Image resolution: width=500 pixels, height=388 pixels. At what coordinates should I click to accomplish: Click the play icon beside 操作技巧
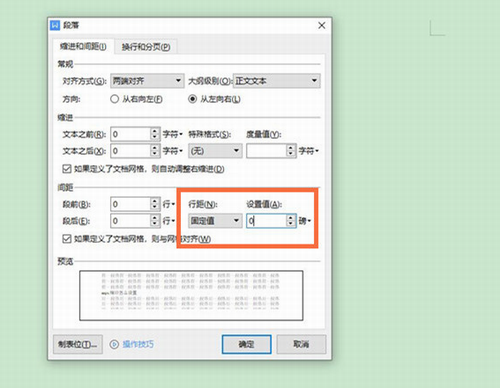click(x=114, y=344)
